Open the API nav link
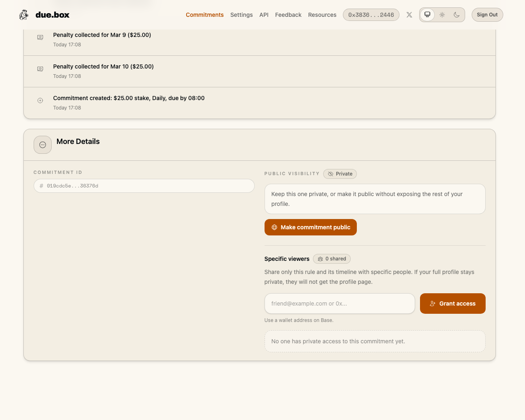This screenshot has width=525, height=420. [264, 15]
